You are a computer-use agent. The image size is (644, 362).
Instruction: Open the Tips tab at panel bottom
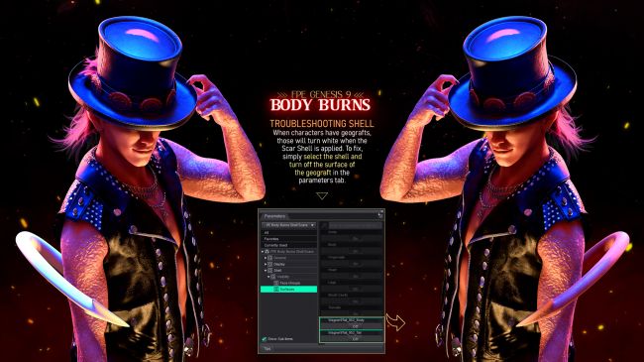(x=268, y=348)
